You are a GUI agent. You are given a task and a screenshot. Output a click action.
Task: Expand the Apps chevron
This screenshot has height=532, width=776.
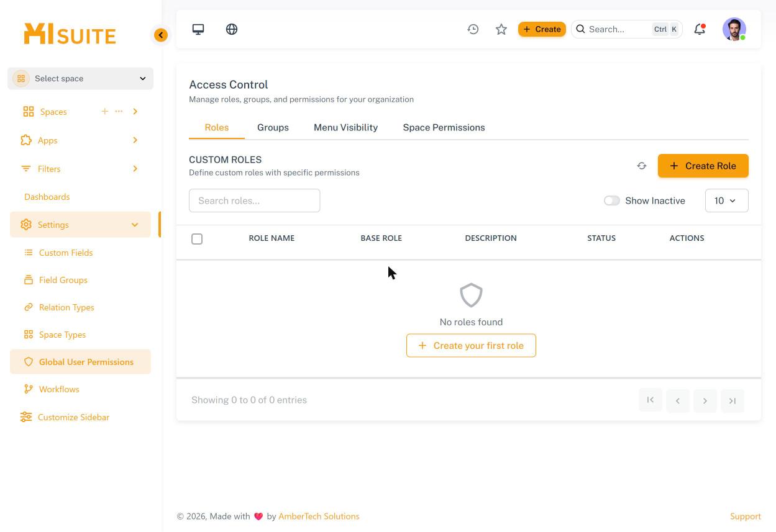[135, 140]
